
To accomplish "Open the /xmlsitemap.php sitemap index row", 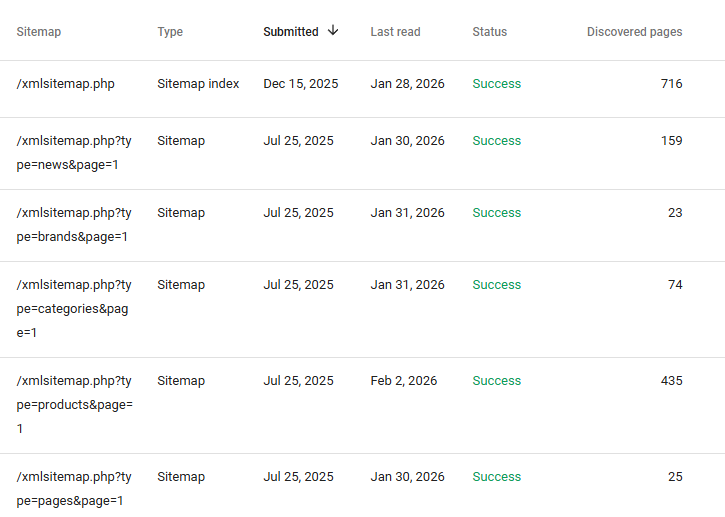I will [x=66, y=84].
